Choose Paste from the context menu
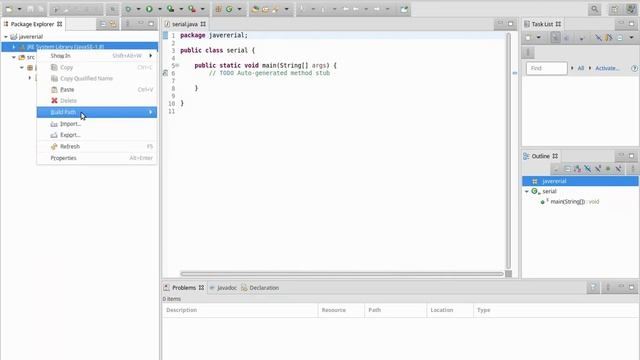 [x=97, y=89]
